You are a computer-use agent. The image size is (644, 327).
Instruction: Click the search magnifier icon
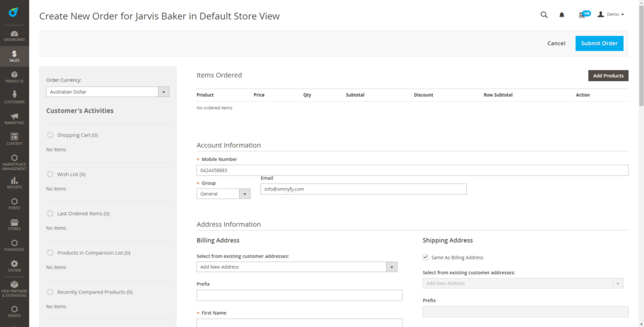click(544, 14)
